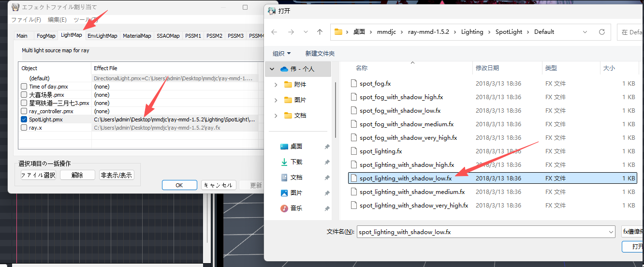The image size is (644, 267).
Task: Open pinned 图片 quick access item
Action: coord(292,193)
